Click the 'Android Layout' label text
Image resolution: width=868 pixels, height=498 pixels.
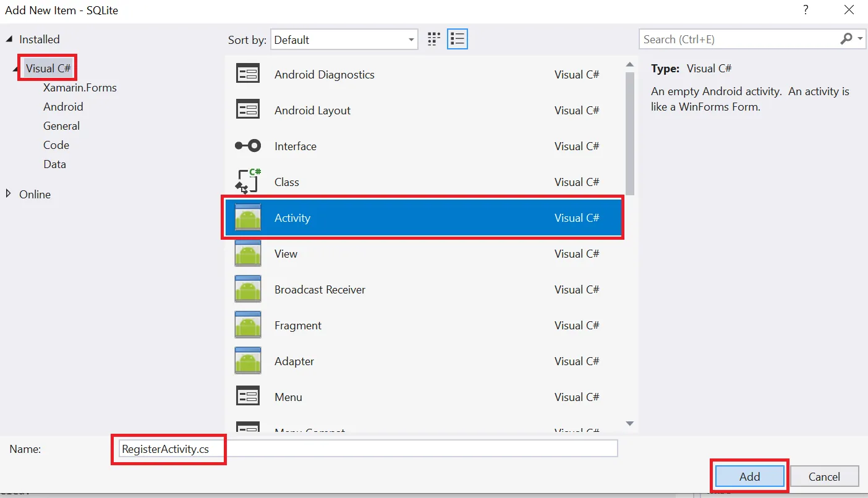(312, 111)
